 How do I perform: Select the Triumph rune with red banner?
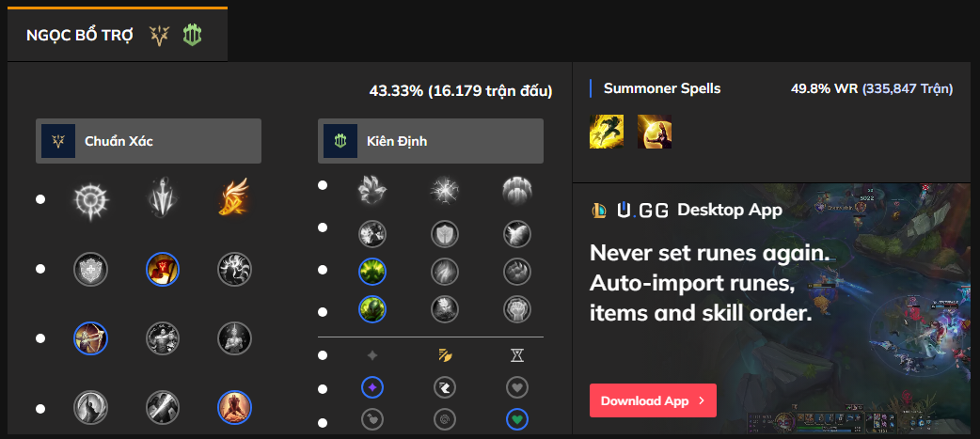tap(163, 270)
